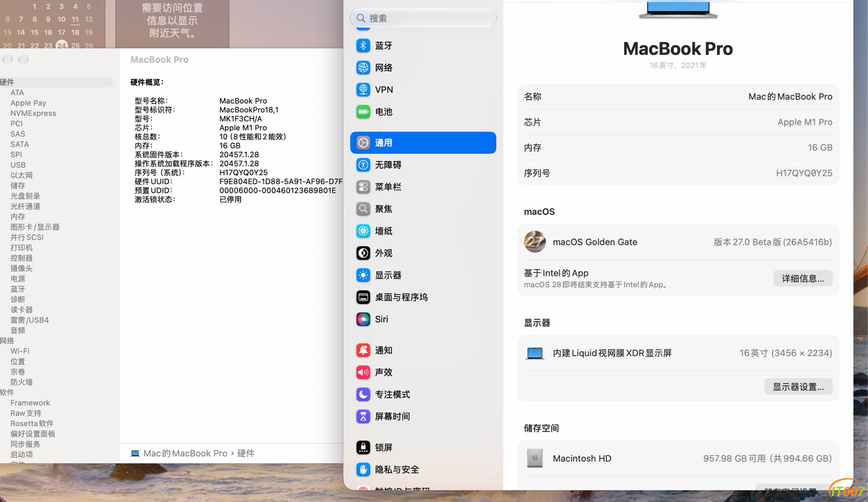Click the VPN icon in sidebar
Viewport: 868px width, 502px height.
[x=363, y=90]
